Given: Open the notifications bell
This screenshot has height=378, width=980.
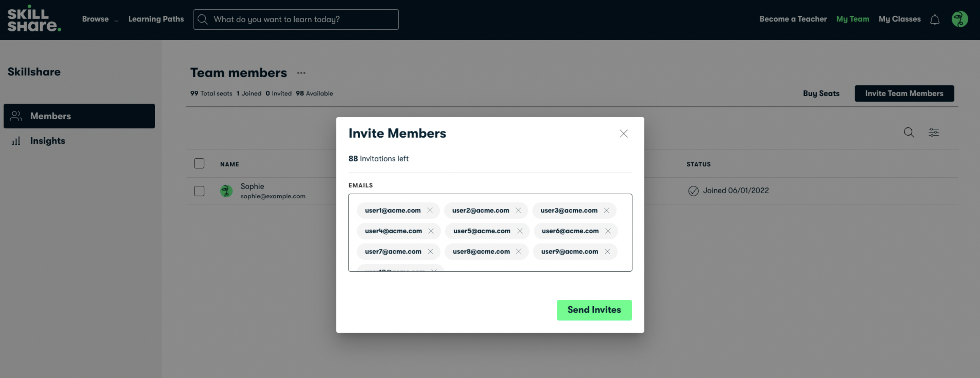Looking at the screenshot, I should pyautogui.click(x=935, y=20).
